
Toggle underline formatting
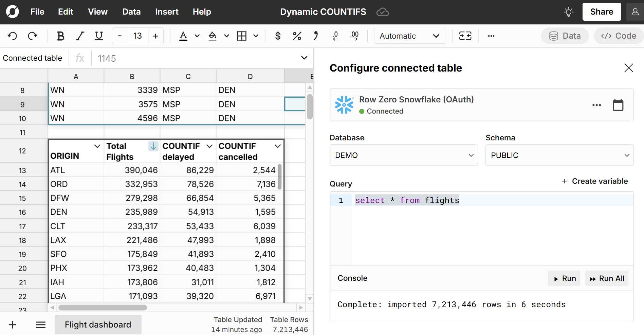pos(99,36)
